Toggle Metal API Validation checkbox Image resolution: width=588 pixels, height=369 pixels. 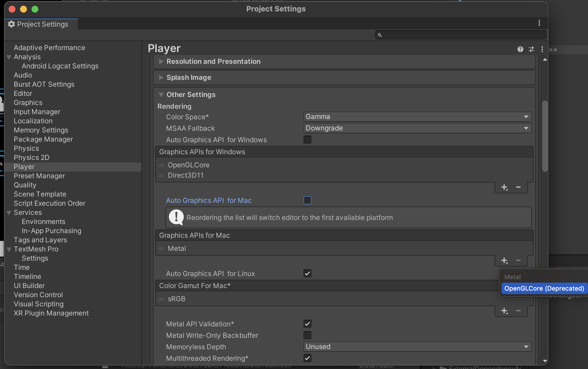tap(307, 324)
